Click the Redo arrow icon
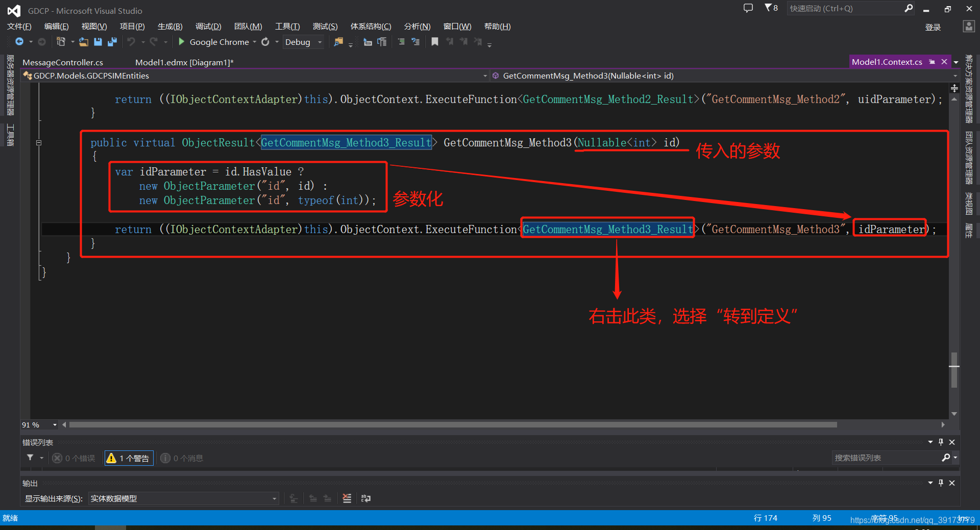The image size is (980, 530). coord(154,42)
